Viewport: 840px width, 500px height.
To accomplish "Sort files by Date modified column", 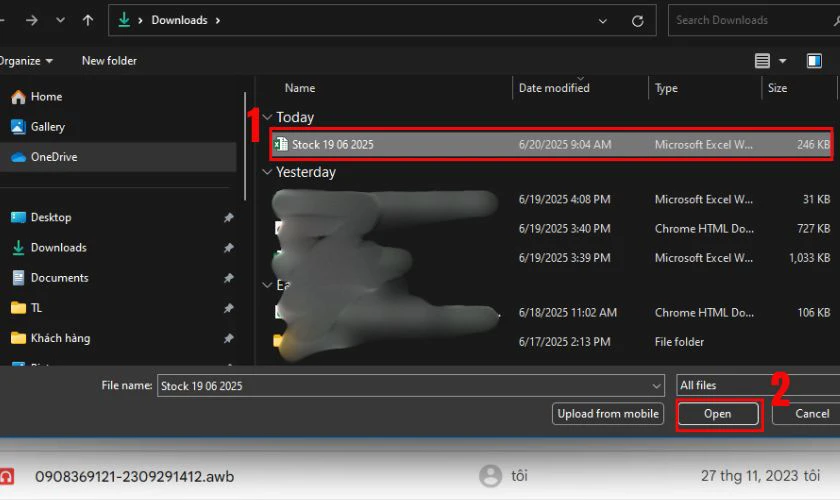I will click(554, 88).
